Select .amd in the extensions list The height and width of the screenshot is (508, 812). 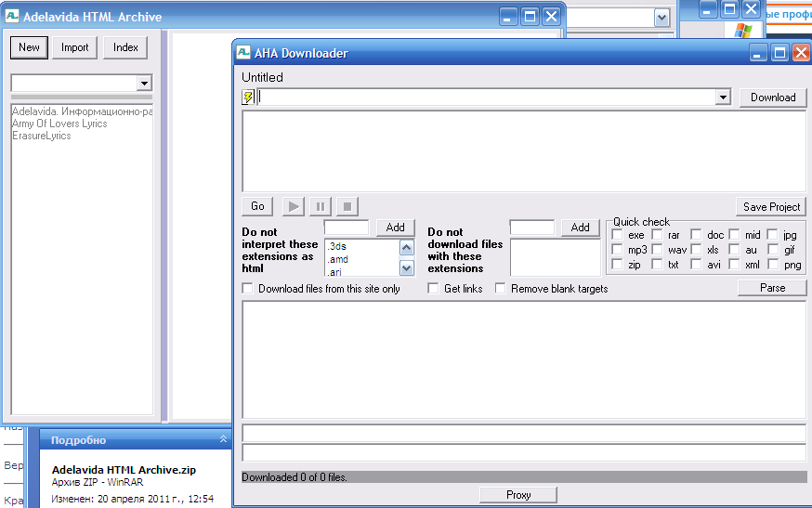click(337, 259)
